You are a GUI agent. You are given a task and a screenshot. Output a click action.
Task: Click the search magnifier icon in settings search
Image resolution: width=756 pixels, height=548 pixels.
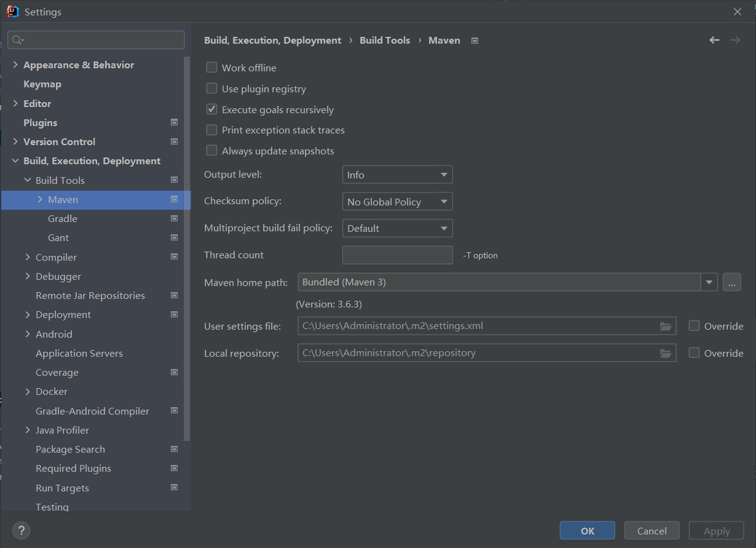[18, 40]
